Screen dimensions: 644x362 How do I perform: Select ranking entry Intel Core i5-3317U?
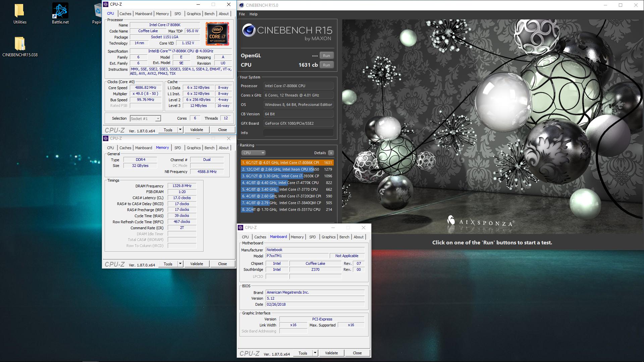[287, 209]
